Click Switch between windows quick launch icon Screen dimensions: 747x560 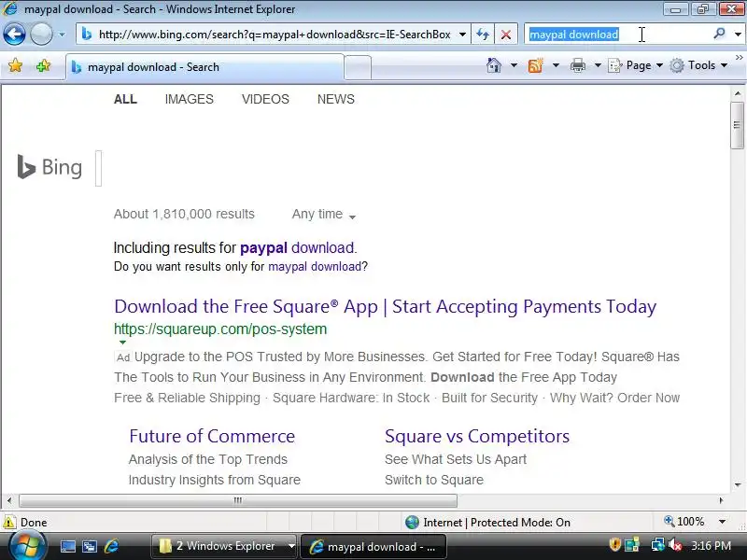pyautogui.click(x=90, y=546)
